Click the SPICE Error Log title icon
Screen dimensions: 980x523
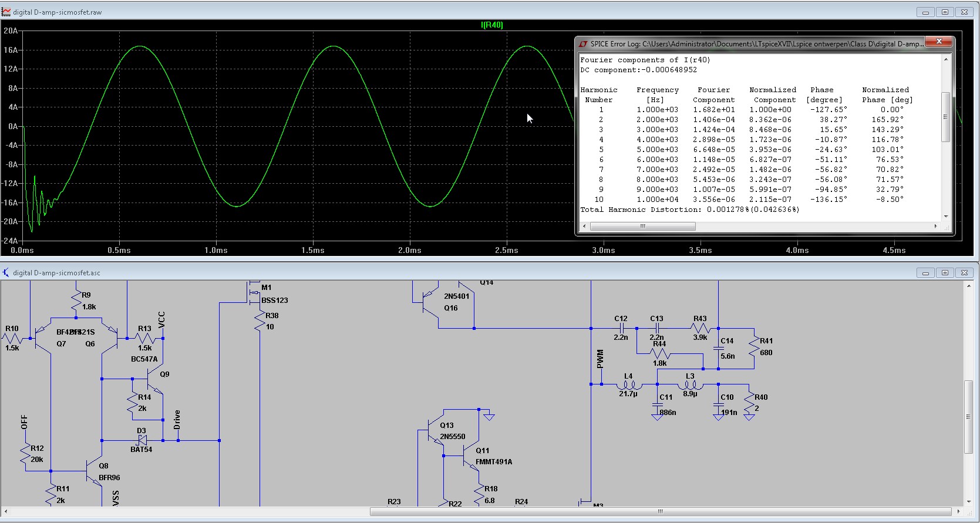(x=583, y=43)
